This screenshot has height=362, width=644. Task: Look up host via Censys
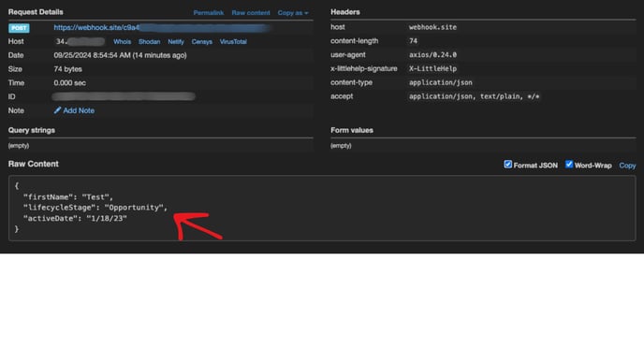[x=201, y=41]
